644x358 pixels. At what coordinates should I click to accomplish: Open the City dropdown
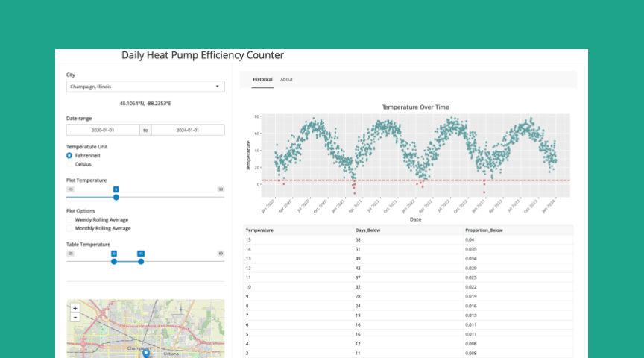click(x=145, y=87)
